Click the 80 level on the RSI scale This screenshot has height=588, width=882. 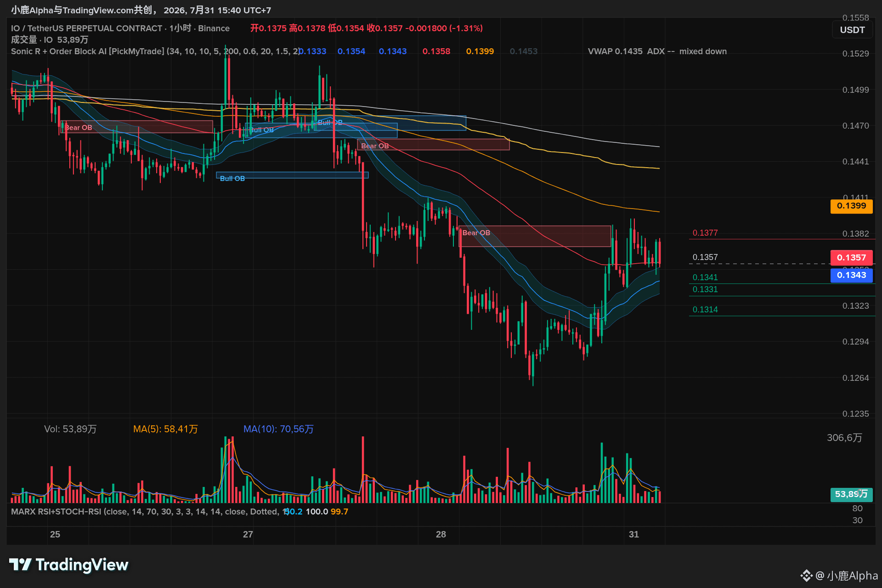click(857, 509)
